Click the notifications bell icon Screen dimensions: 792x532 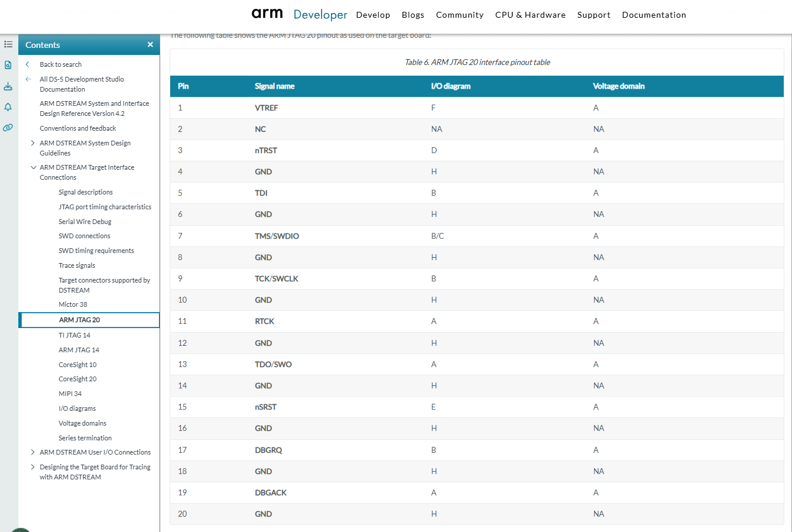(8, 107)
